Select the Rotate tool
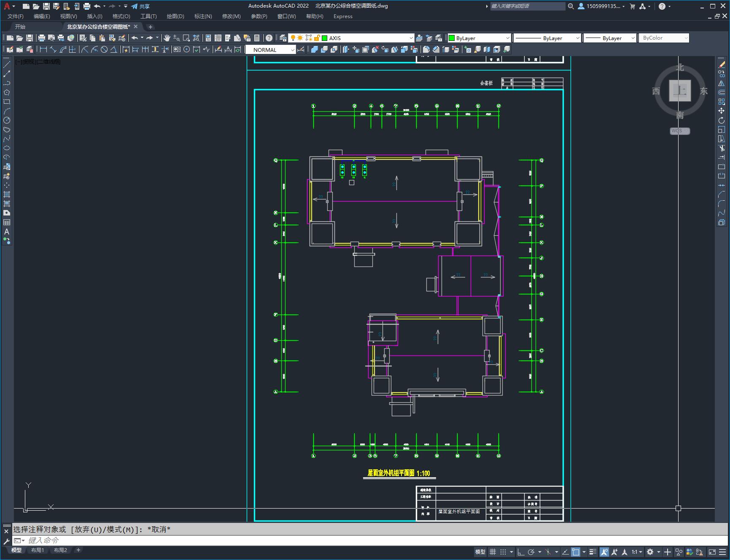The height and width of the screenshot is (560, 730). [x=722, y=120]
